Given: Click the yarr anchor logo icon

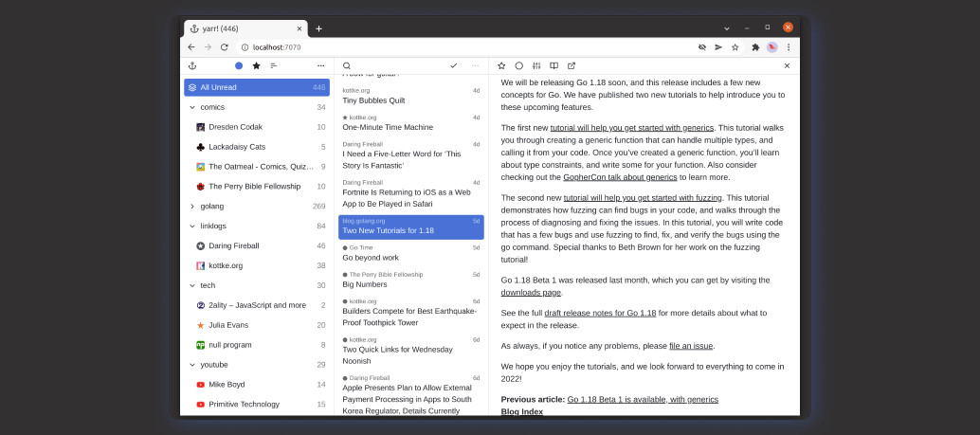Looking at the screenshot, I should (x=192, y=65).
